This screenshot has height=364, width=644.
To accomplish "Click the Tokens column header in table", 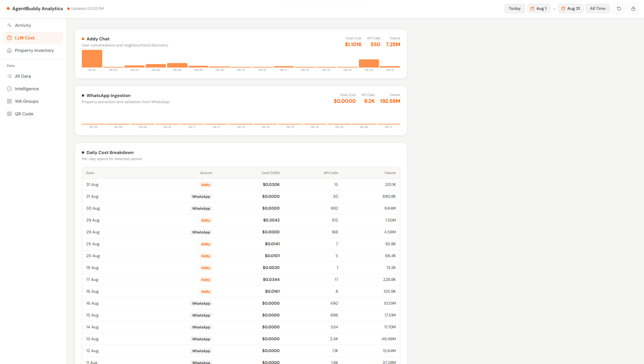I will pos(390,173).
